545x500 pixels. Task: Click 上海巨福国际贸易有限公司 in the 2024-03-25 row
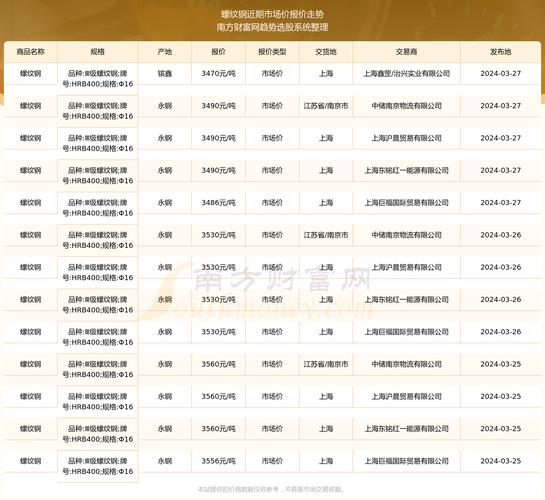(x=406, y=461)
